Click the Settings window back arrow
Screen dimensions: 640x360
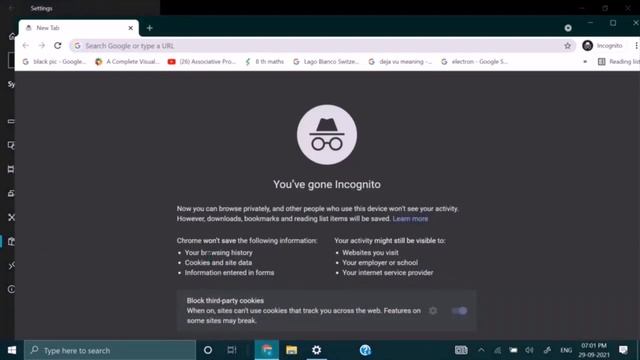tap(11, 8)
